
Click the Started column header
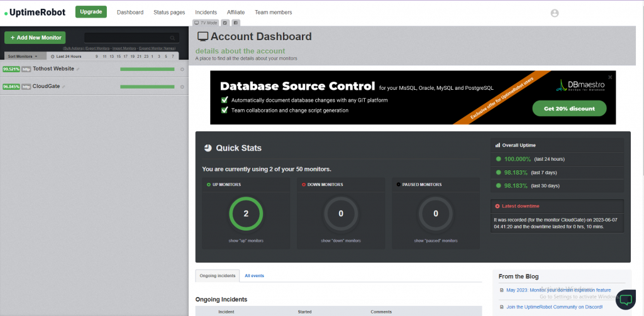click(x=305, y=312)
